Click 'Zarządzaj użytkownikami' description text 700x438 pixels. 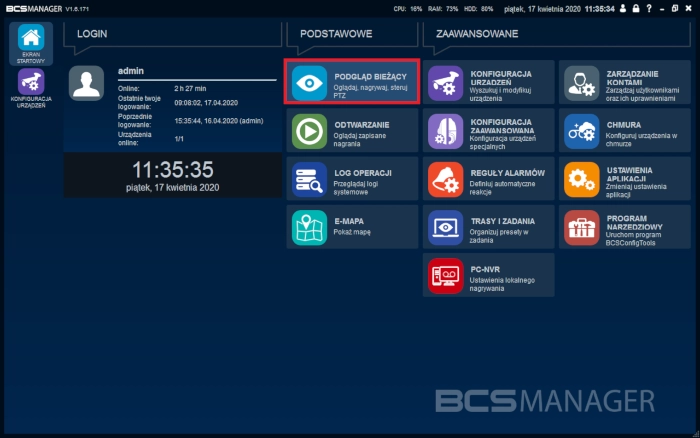click(x=642, y=94)
